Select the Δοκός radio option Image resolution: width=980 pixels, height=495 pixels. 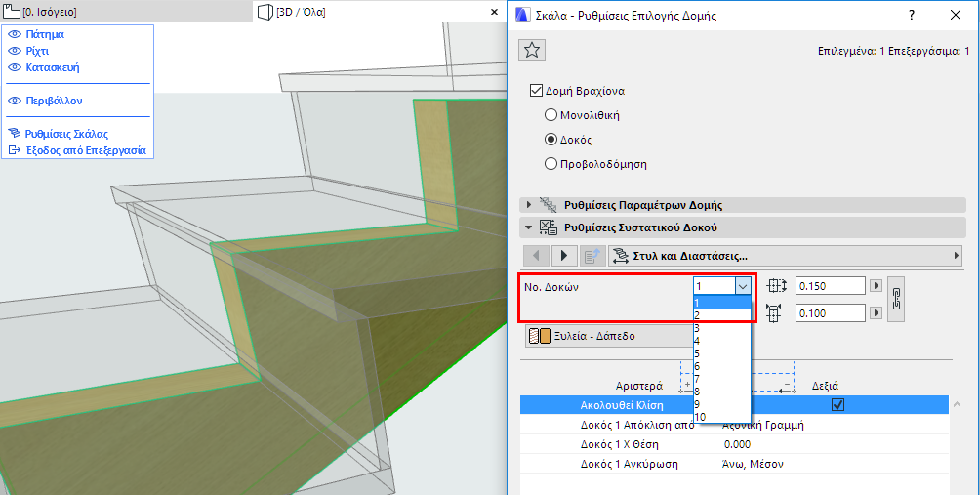click(x=551, y=140)
